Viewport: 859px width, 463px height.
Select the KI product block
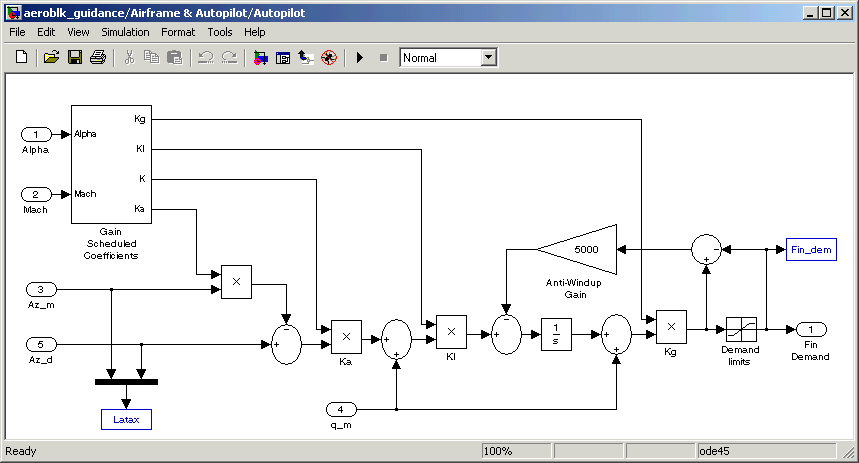point(451,332)
